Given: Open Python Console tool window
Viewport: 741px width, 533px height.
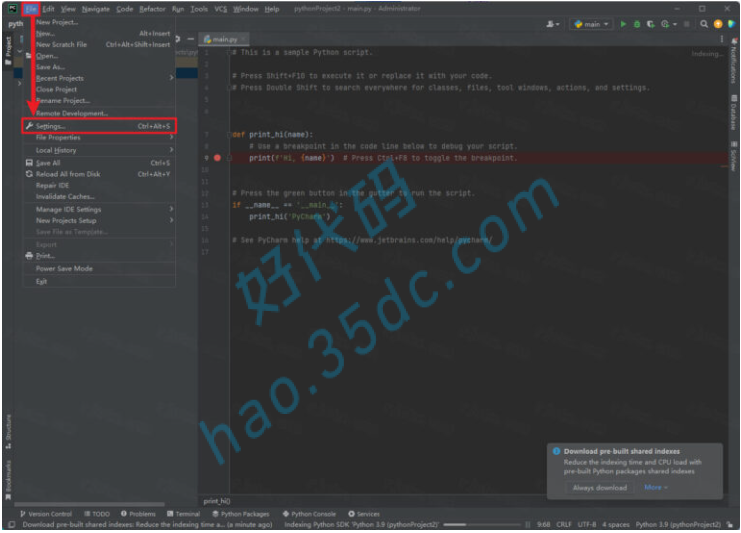Looking at the screenshot, I should click(309, 514).
